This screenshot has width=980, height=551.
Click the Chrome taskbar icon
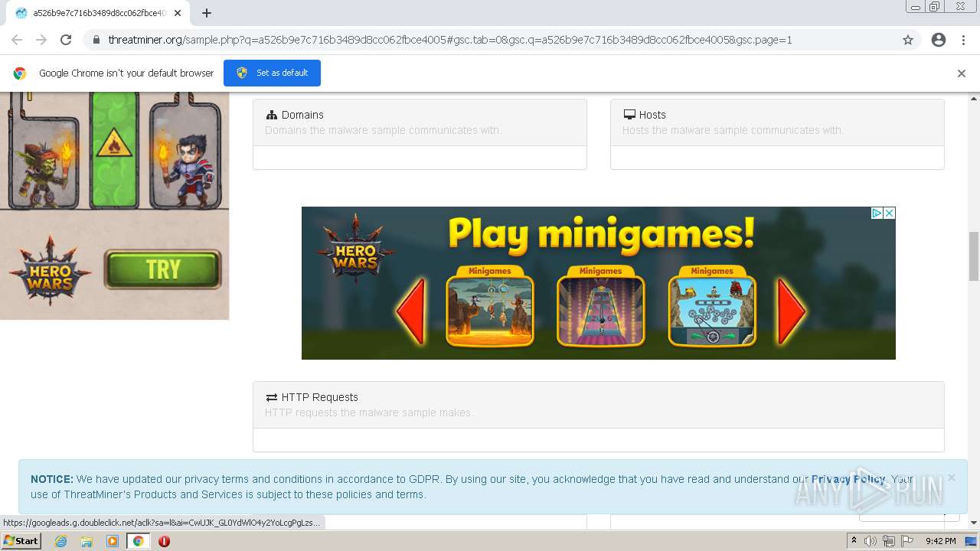(x=139, y=541)
